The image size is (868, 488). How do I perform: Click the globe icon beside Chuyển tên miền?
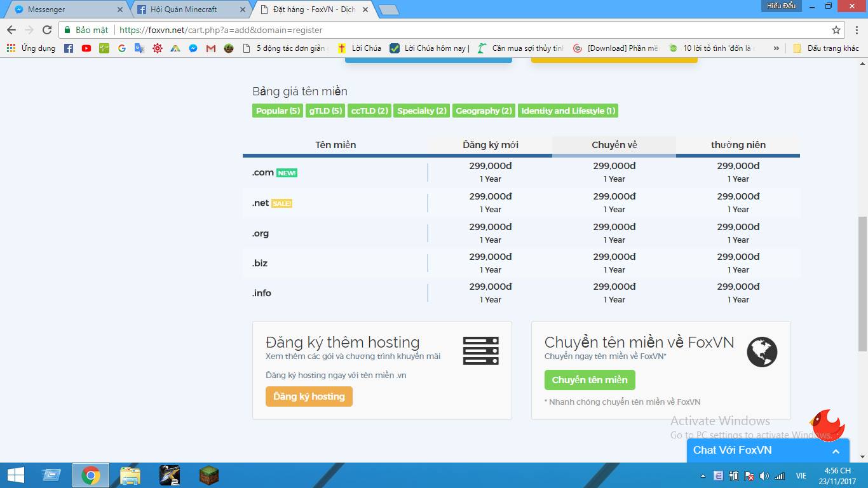click(762, 352)
